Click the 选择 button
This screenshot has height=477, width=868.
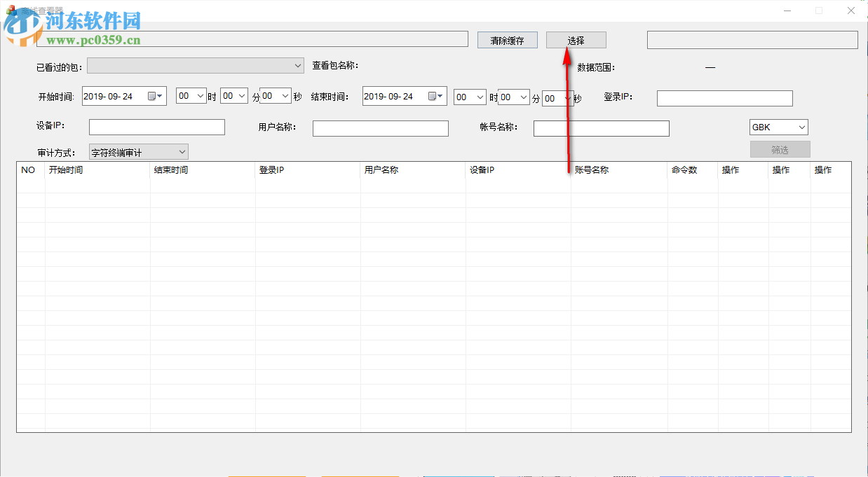(576, 41)
